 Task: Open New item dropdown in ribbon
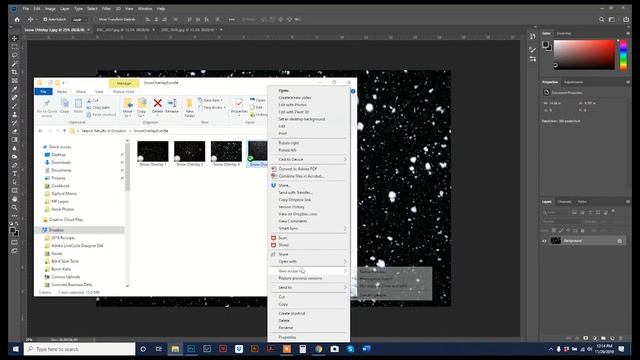pos(211,100)
